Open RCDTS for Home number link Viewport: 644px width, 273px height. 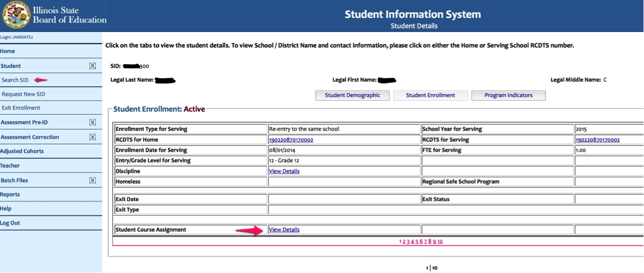[291, 140]
